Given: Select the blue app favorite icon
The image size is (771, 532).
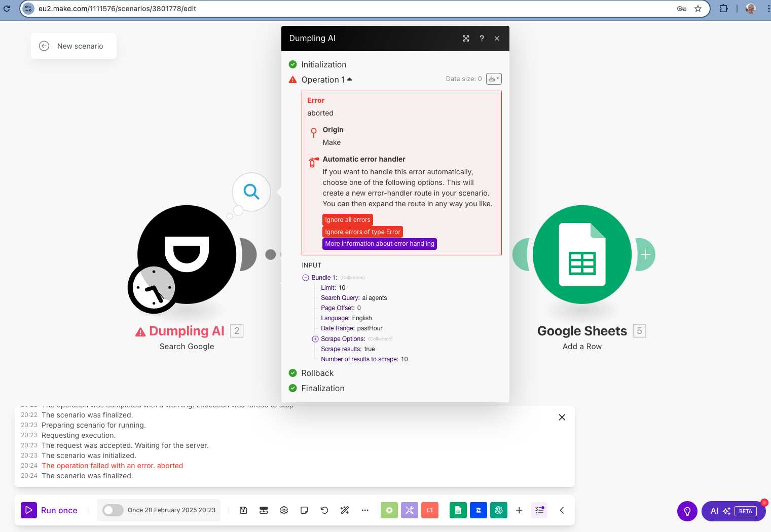Looking at the screenshot, I should (479, 510).
